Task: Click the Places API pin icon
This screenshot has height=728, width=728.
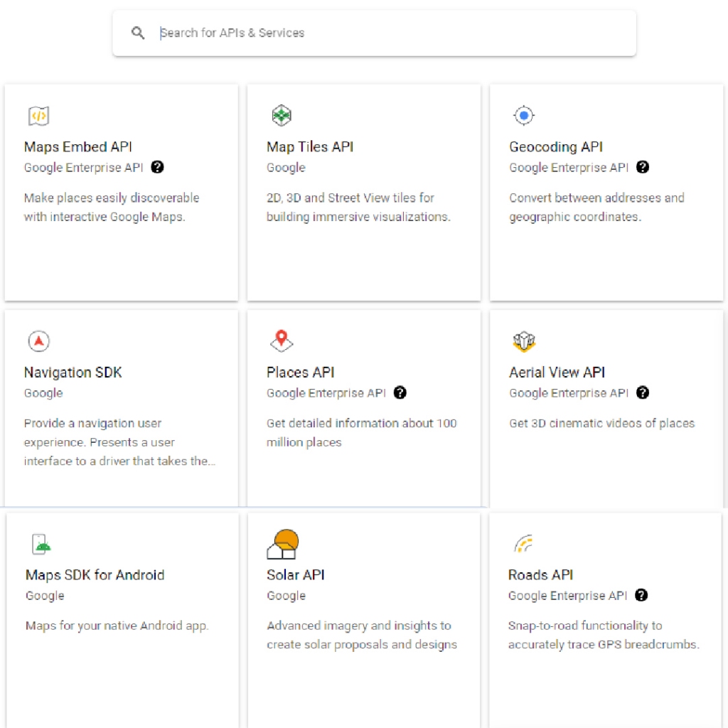Action: (x=282, y=341)
